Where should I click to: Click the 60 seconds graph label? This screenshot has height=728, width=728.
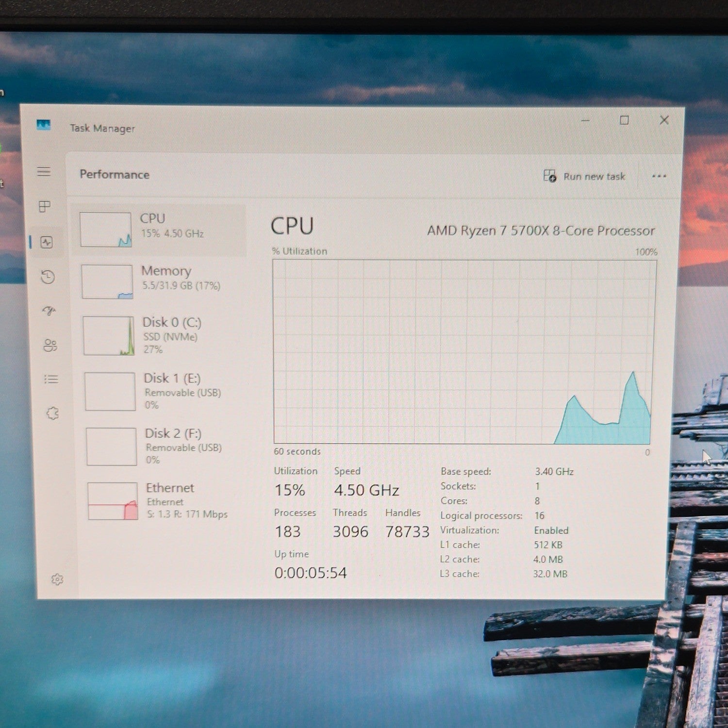click(x=297, y=451)
